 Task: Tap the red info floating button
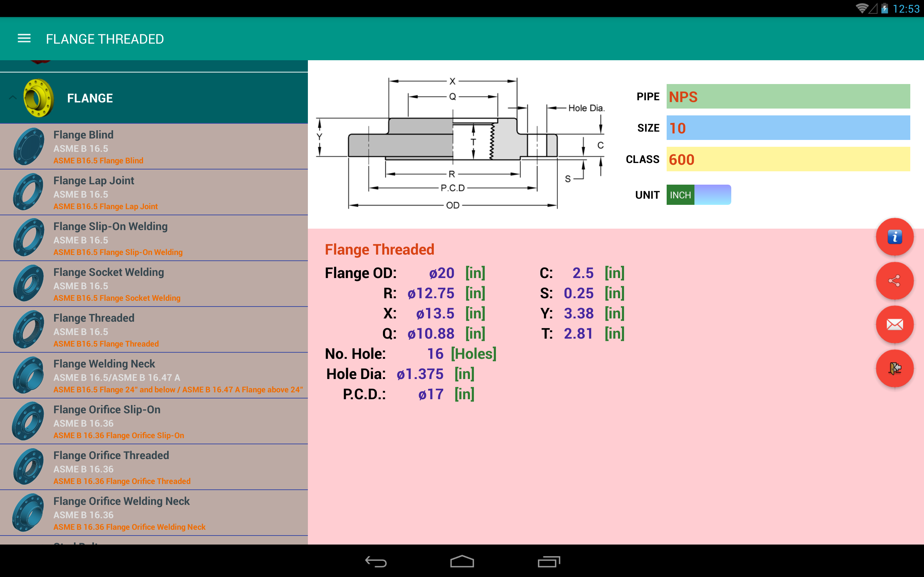894,237
